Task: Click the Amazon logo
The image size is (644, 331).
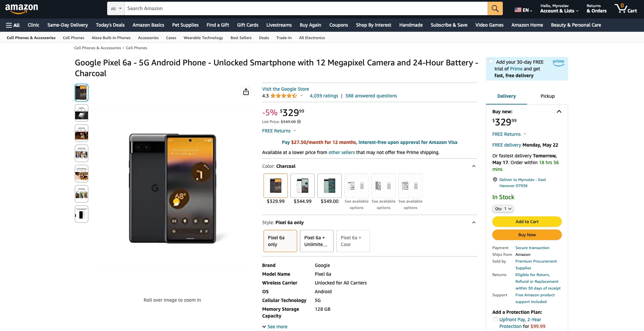Action: pos(22,9)
